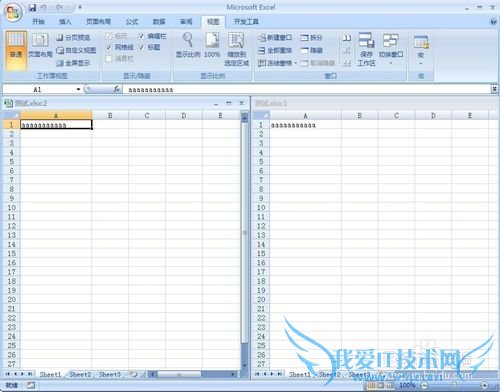Open the 页面布局 ribbon tab

coord(98,22)
